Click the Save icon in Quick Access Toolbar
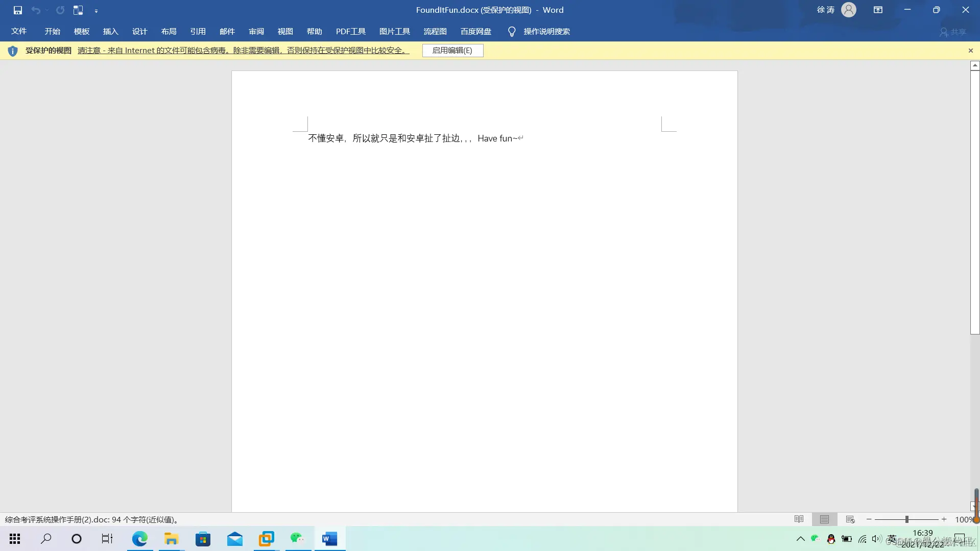Viewport: 980px width, 551px height. [18, 10]
